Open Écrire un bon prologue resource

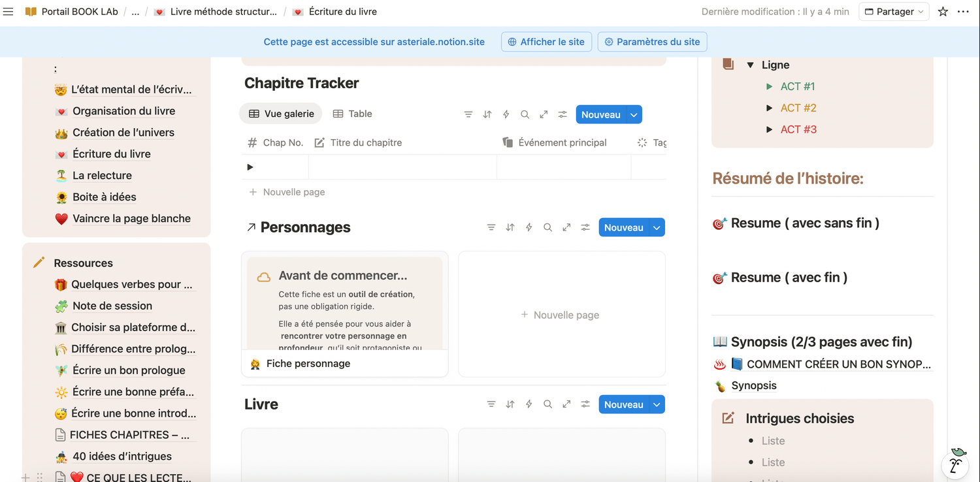click(x=129, y=370)
